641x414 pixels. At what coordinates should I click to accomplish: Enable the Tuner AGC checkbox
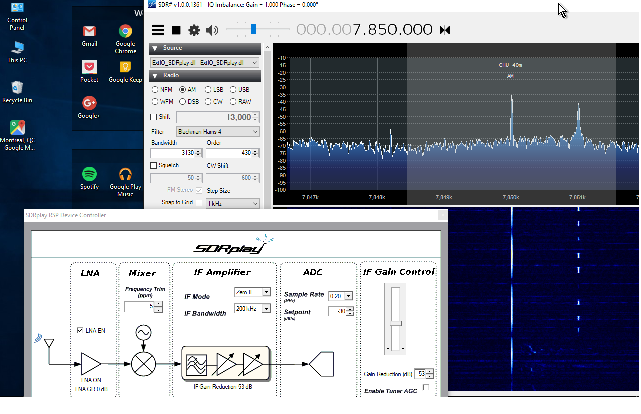point(426,387)
